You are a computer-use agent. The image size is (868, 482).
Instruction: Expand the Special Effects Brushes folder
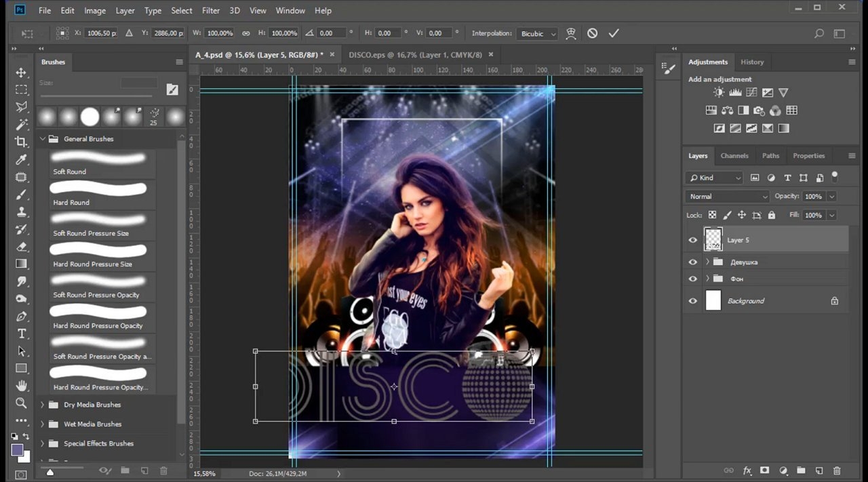(43, 443)
